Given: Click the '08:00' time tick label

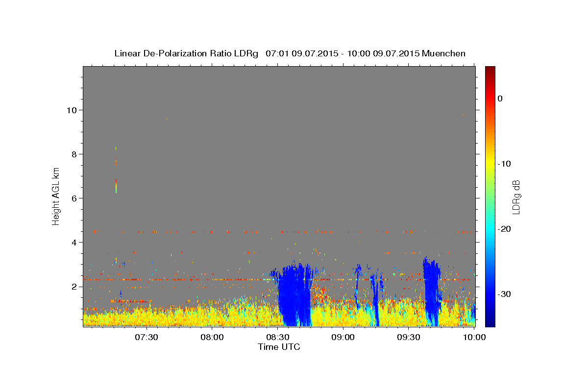Looking at the screenshot, I should [212, 338].
